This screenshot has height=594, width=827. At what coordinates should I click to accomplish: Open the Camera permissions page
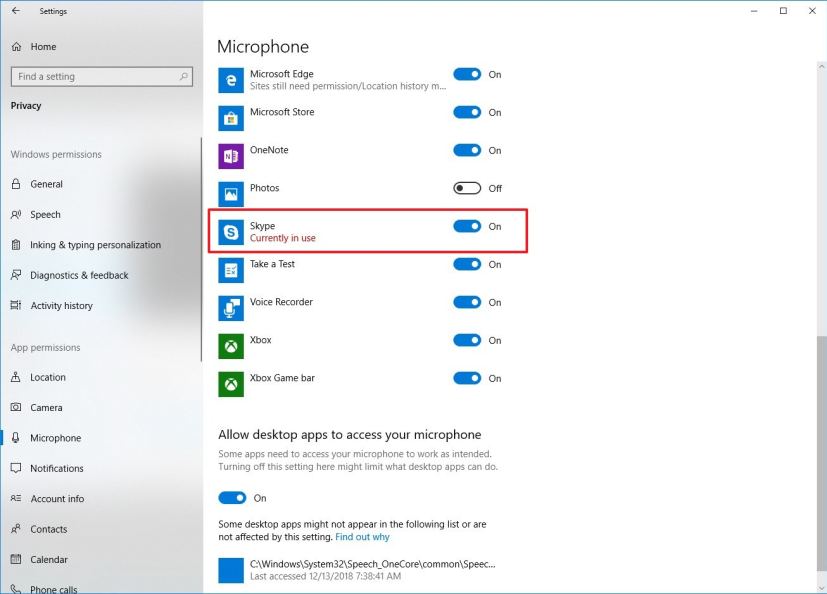click(x=46, y=408)
